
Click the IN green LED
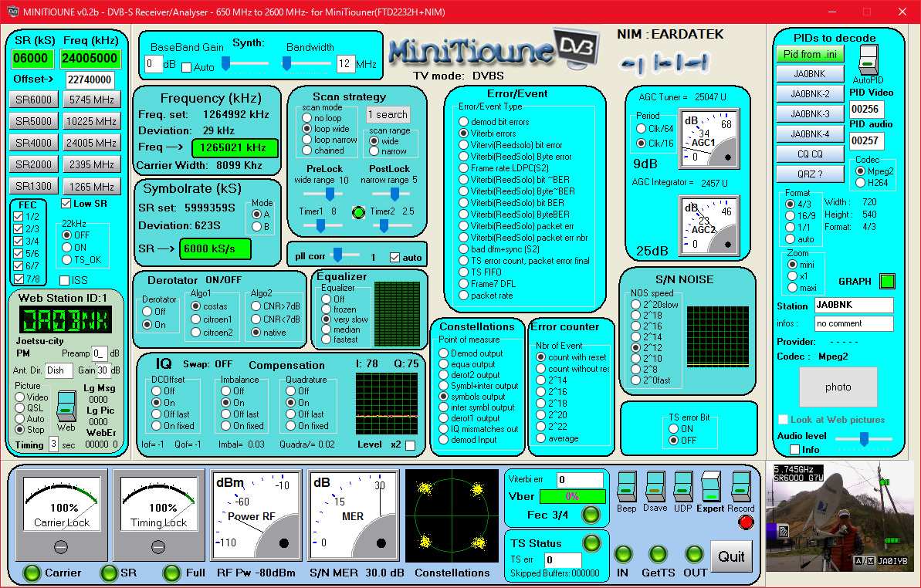(x=622, y=554)
